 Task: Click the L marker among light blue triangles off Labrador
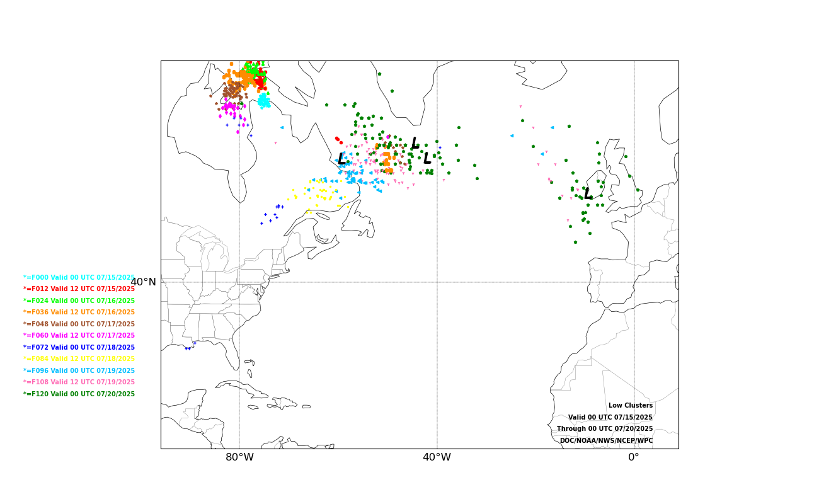tap(341, 159)
